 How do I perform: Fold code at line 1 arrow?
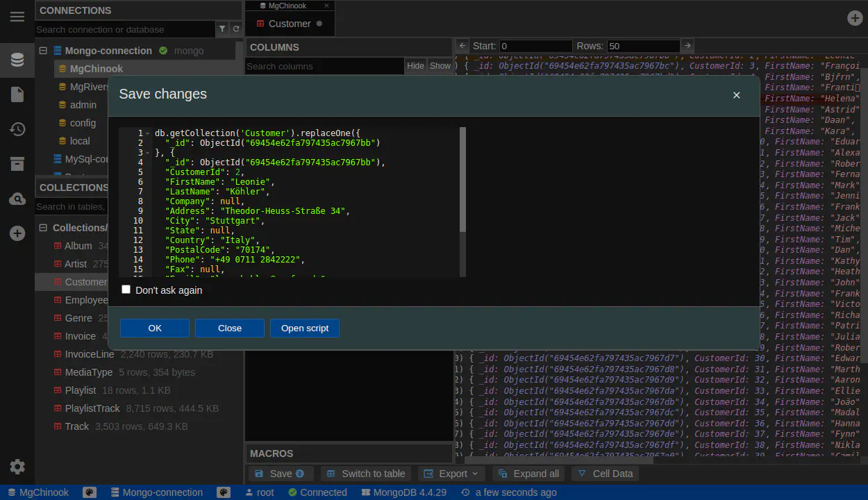point(148,133)
